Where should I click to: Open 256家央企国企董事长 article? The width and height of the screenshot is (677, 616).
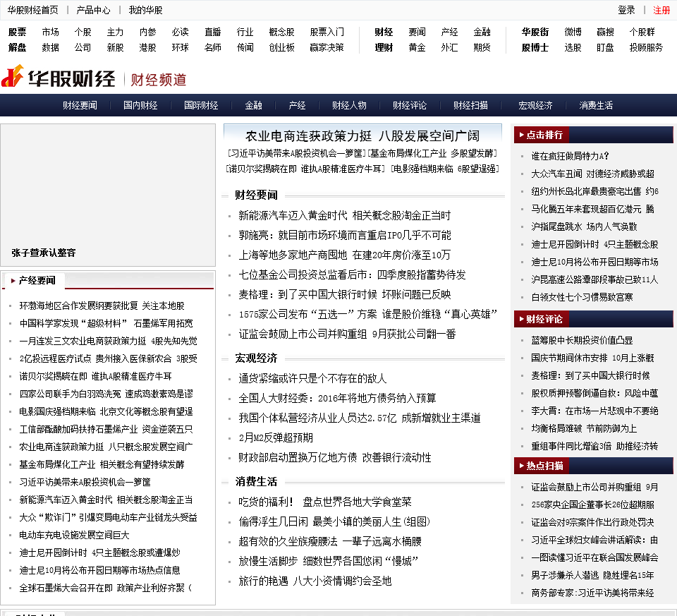coord(593,505)
